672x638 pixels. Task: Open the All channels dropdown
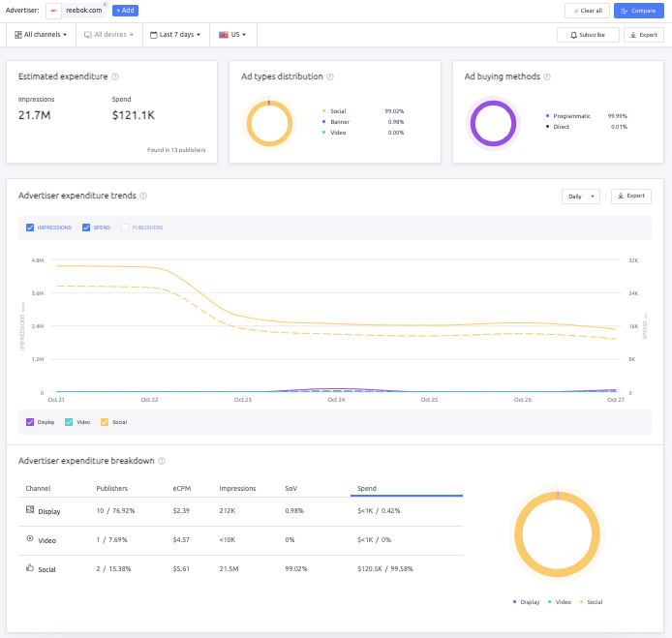tap(43, 34)
